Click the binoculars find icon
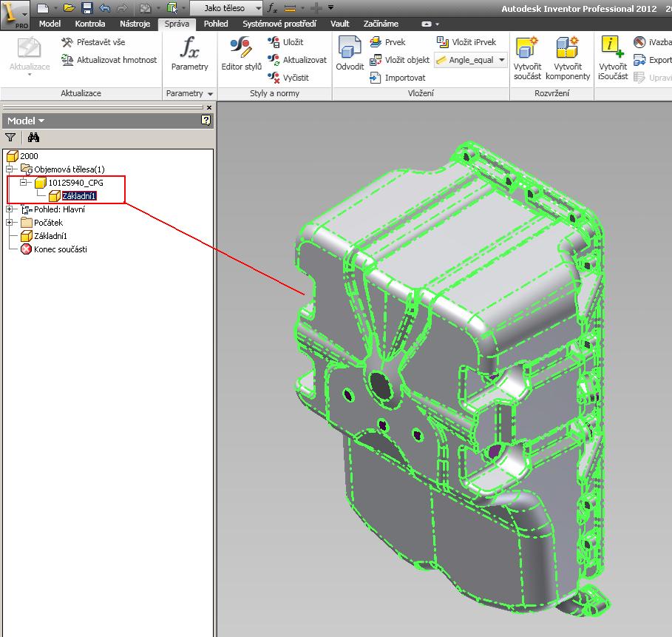 (x=33, y=137)
